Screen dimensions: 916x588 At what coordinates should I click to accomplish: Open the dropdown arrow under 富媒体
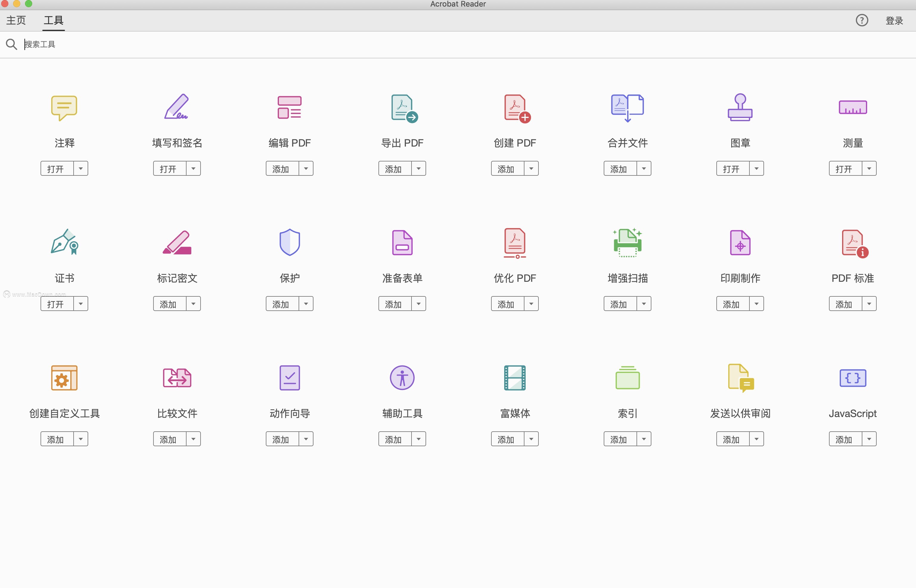coord(531,439)
